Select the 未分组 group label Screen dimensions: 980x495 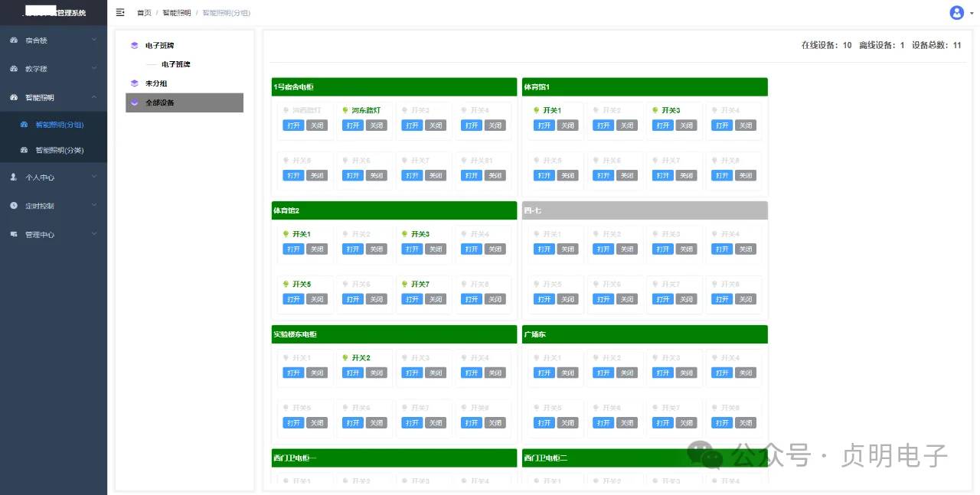tap(156, 83)
